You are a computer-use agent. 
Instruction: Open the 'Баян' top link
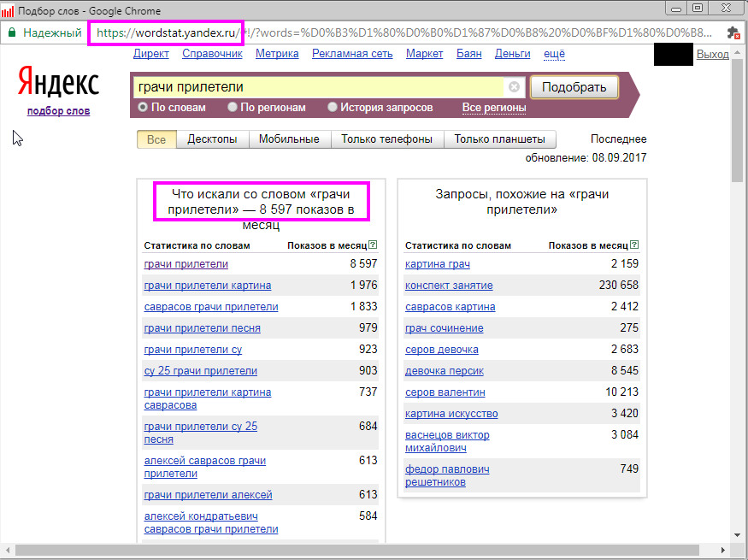click(469, 53)
